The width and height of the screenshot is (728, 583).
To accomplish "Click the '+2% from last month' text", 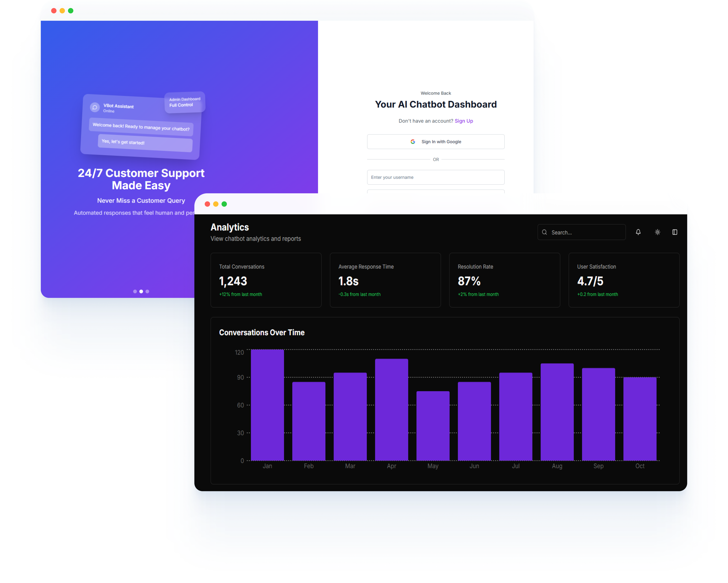I will [x=478, y=294].
